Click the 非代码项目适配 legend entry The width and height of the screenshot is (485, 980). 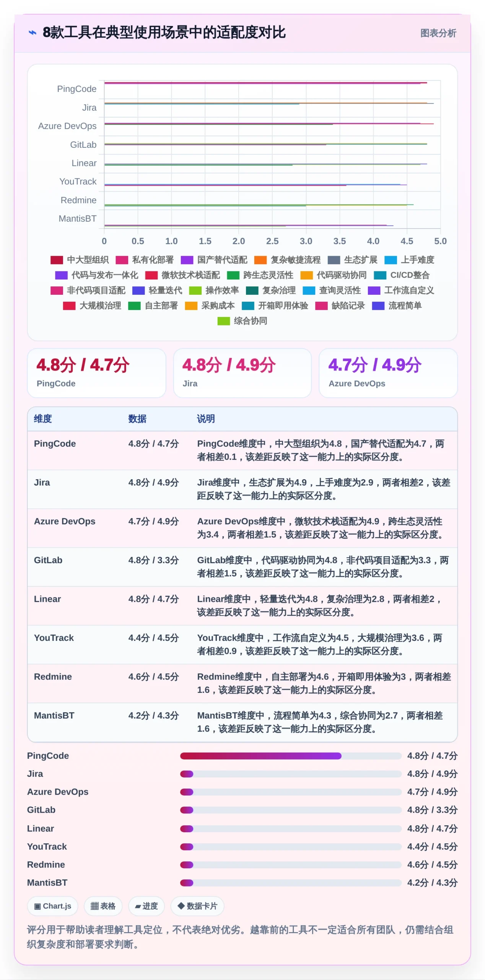(88, 291)
